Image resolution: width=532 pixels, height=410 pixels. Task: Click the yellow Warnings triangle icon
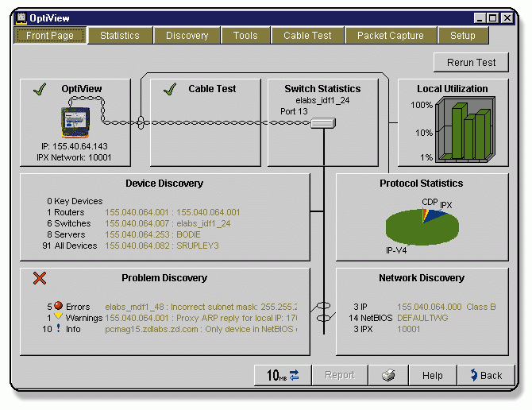pyautogui.click(x=58, y=316)
